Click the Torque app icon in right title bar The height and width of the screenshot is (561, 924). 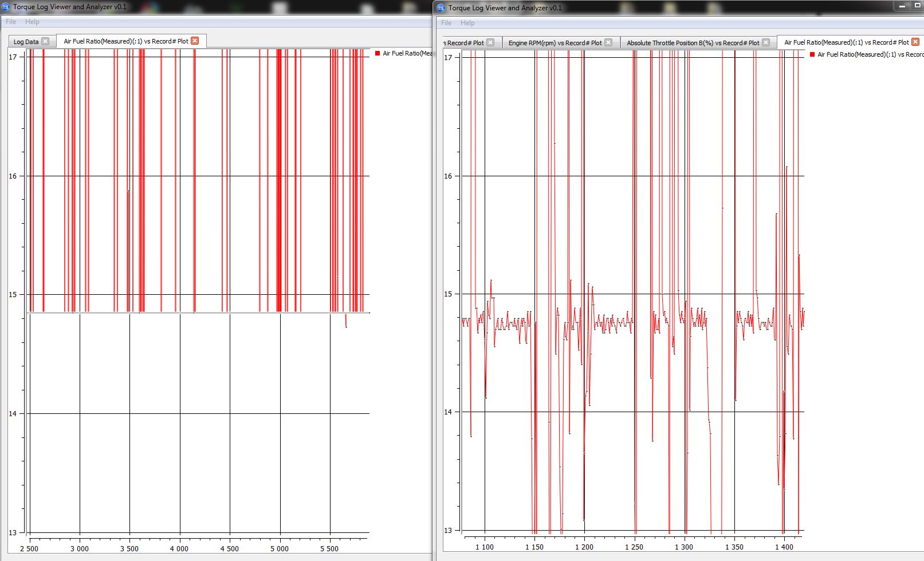click(441, 8)
